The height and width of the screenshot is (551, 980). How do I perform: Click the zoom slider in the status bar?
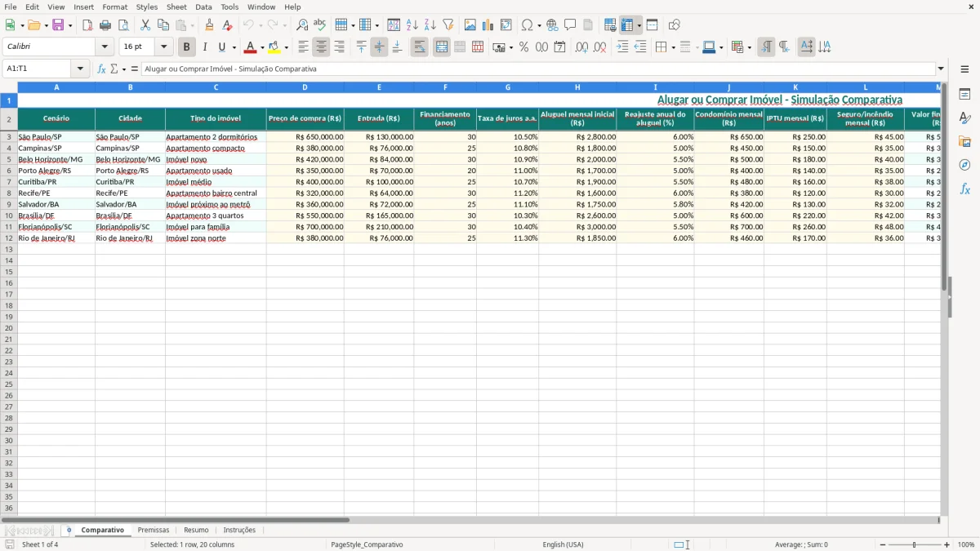coord(915,544)
